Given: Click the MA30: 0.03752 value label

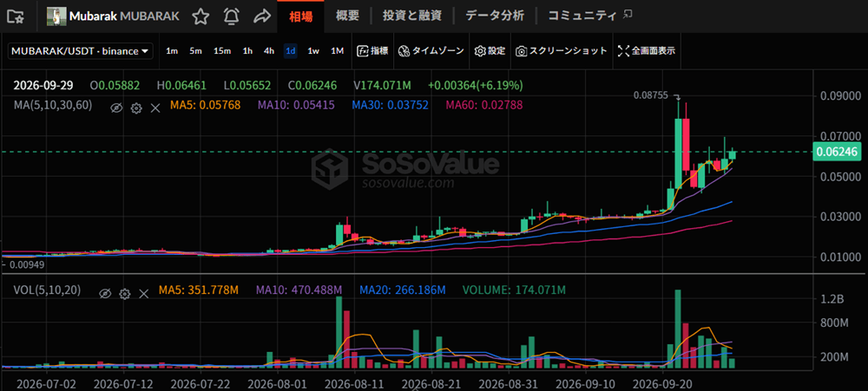Looking at the screenshot, I should tap(391, 105).
